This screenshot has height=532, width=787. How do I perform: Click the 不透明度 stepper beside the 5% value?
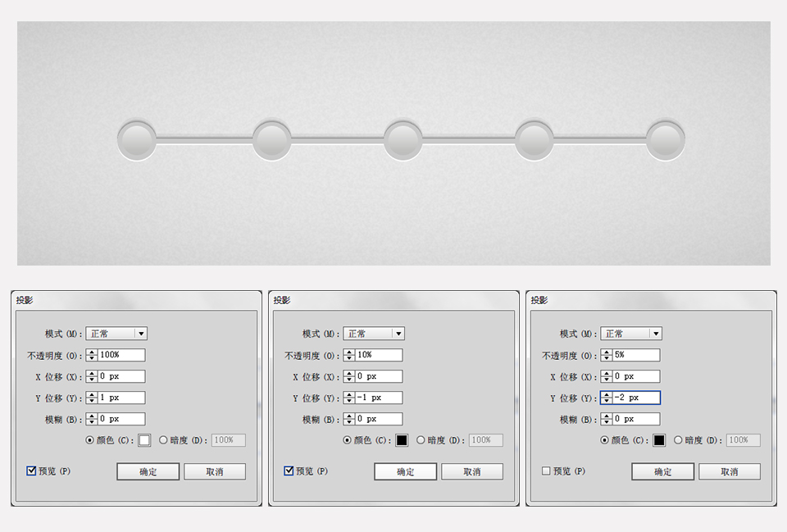pyautogui.click(x=607, y=355)
